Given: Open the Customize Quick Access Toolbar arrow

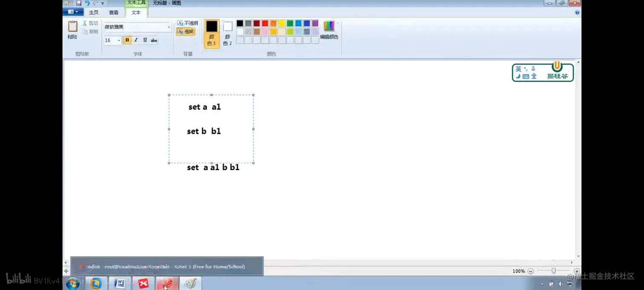Looking at the screenshot, I should coord(103,3).
